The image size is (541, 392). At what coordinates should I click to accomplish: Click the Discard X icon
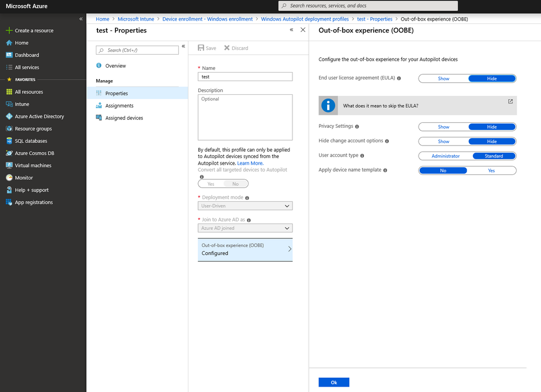[227, 48]
